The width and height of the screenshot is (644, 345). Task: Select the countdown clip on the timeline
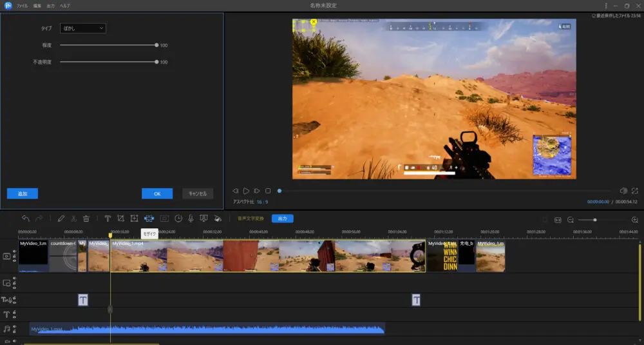point(63,256)
